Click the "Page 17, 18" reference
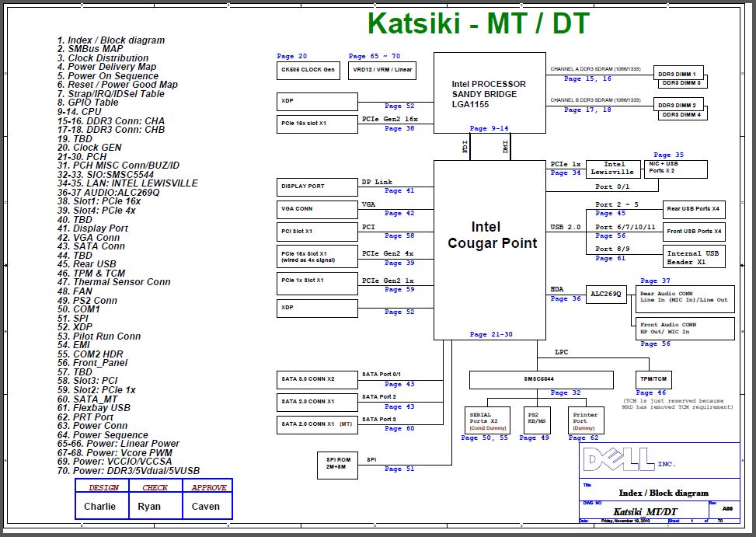This screenshot has height=537, width=756. (587, 110)
